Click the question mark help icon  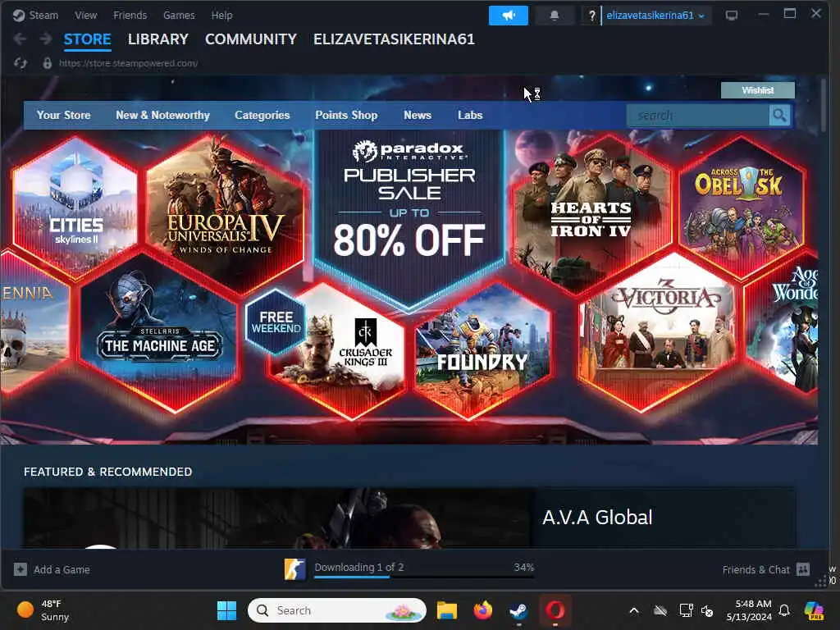pyautogui.click(x=591, y=16)
